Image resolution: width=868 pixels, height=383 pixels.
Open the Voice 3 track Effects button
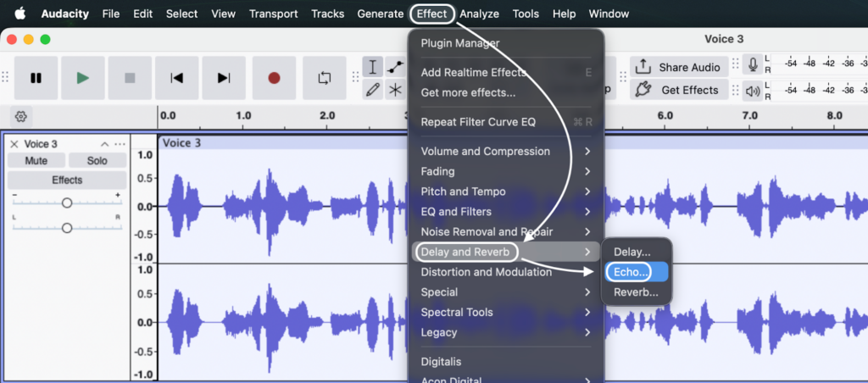[67, 180]
